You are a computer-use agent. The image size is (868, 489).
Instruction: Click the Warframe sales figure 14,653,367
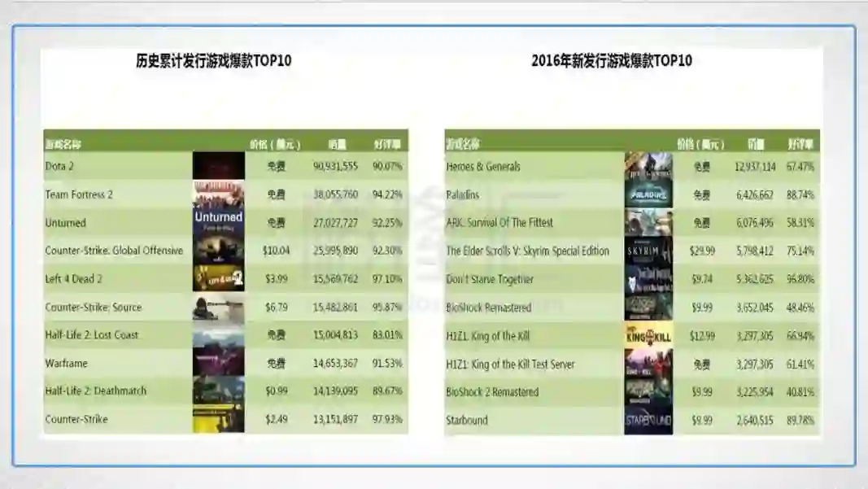pyautogui.click(x=335, y=363)
